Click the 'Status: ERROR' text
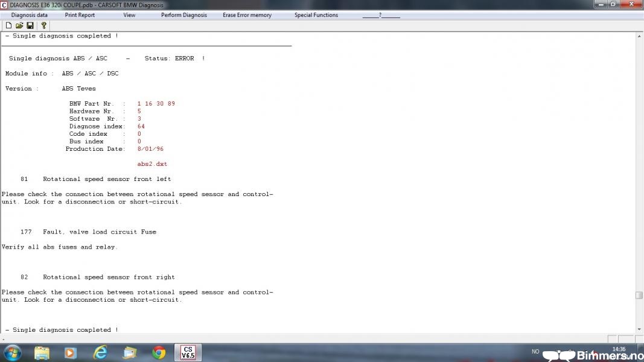 169,59
